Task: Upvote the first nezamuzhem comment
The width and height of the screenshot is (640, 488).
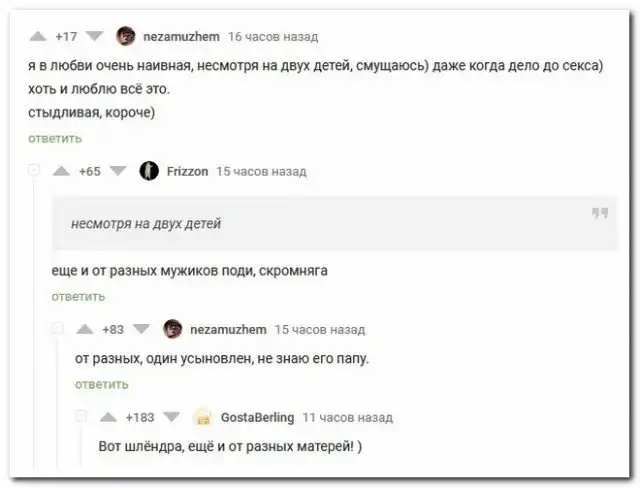Action: tap(38, 36)
